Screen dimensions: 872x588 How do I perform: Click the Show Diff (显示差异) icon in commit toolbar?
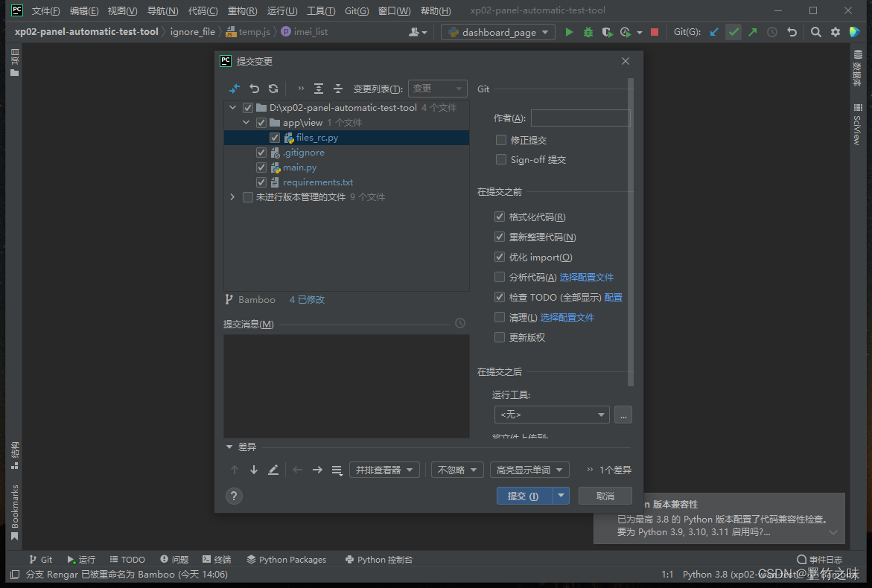click(x=235, y=89)
